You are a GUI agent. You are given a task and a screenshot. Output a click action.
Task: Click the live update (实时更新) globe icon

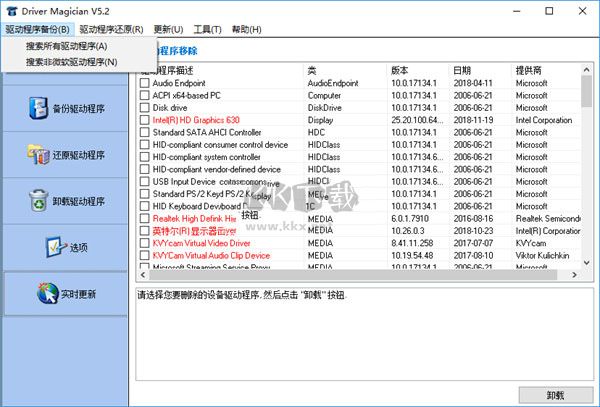tap(48, 293)
